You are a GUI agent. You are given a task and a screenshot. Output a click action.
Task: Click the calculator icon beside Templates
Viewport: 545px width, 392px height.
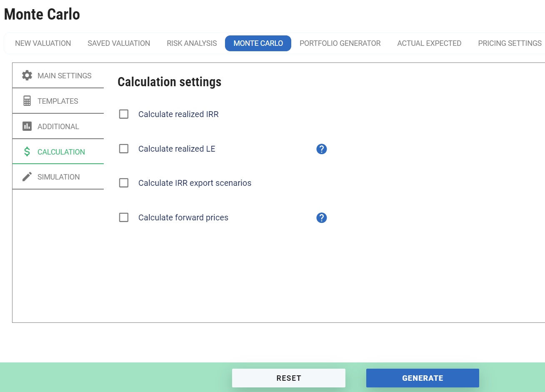(27, 101)
